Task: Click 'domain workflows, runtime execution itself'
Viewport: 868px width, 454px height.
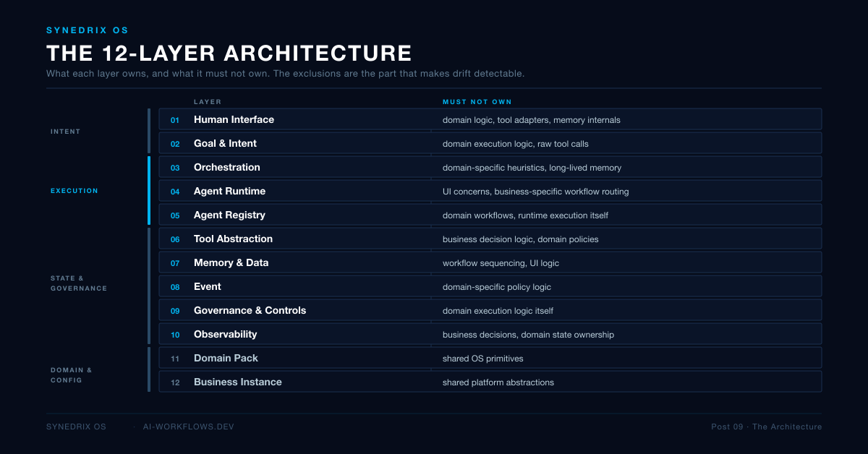Action: (x=525, y=215)
